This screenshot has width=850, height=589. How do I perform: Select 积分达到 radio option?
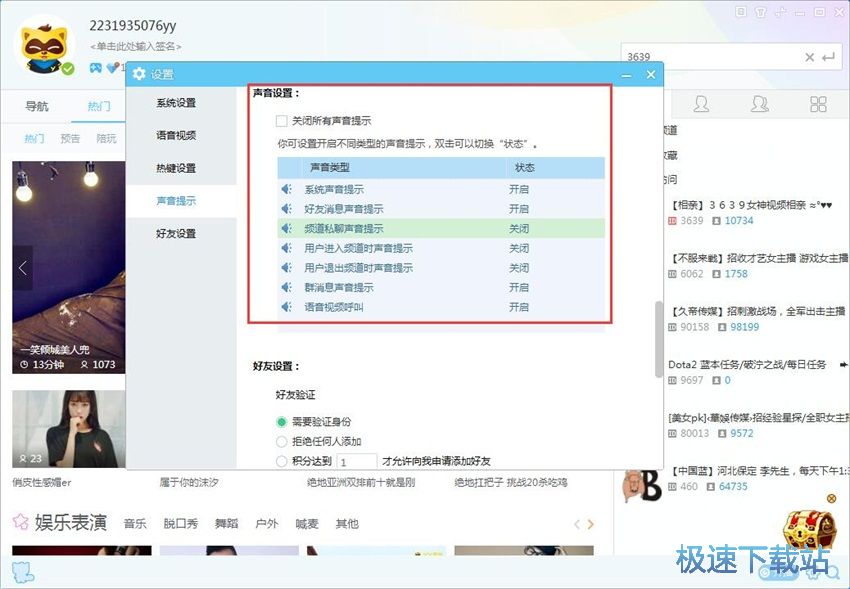(281, 461)
